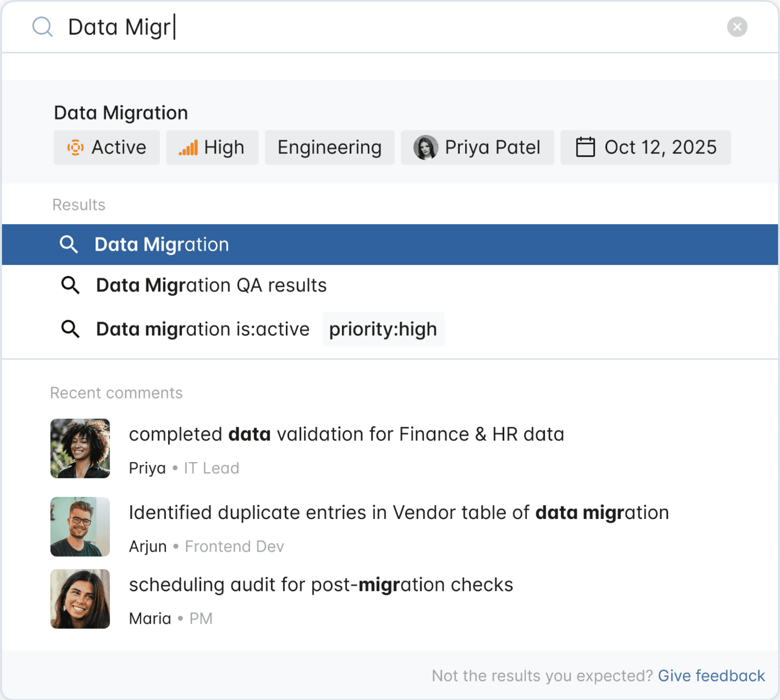Click into the Data Migr search field
This screenshot has height=700, width=780.
(346, 27)
